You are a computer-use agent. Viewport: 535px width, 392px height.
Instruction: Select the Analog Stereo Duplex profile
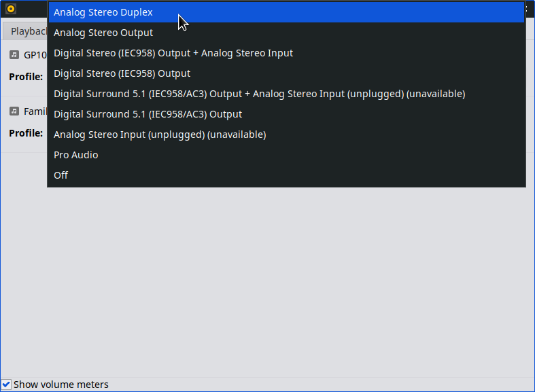tap(103, 12)
